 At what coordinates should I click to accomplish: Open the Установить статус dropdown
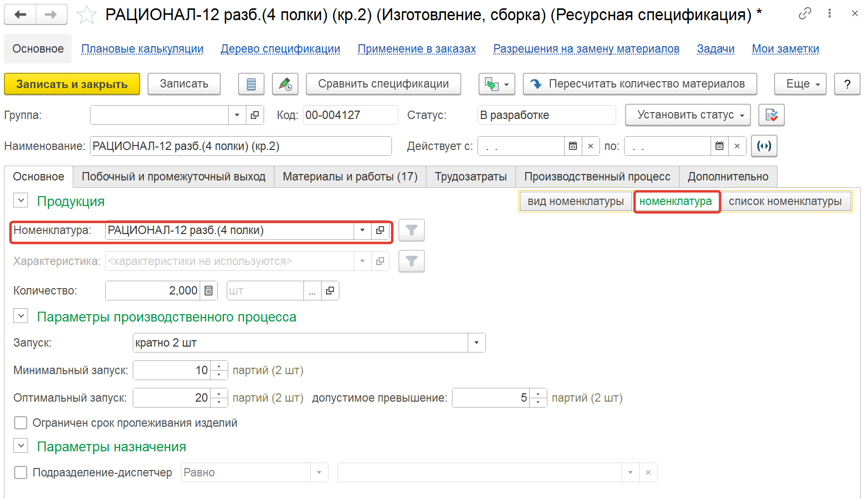[688, 115]
